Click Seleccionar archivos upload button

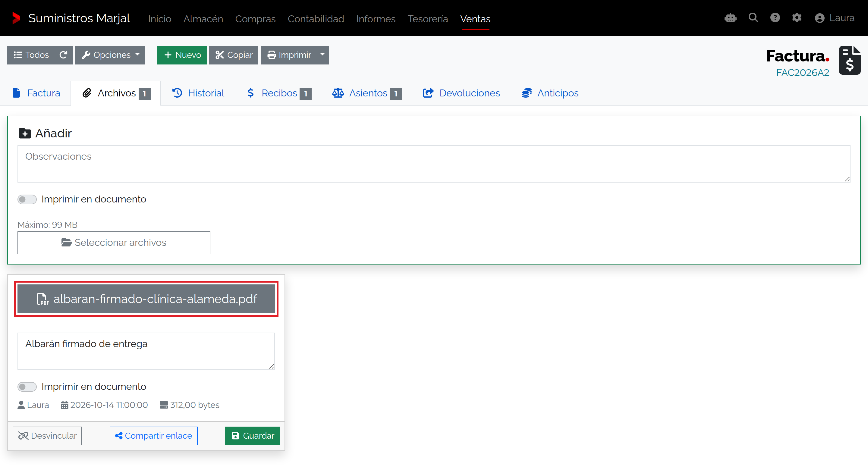click(114, 243)
